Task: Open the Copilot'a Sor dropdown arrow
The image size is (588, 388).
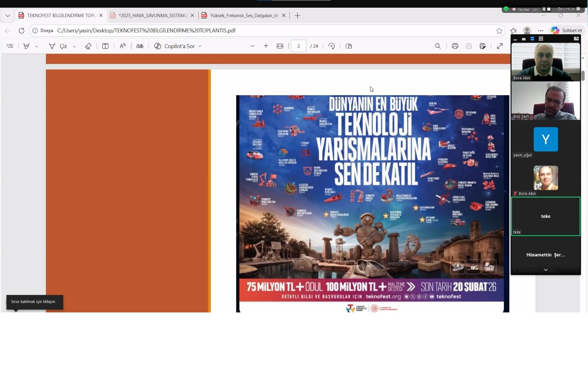Action: pyautogui.click(x=200, y=46)
